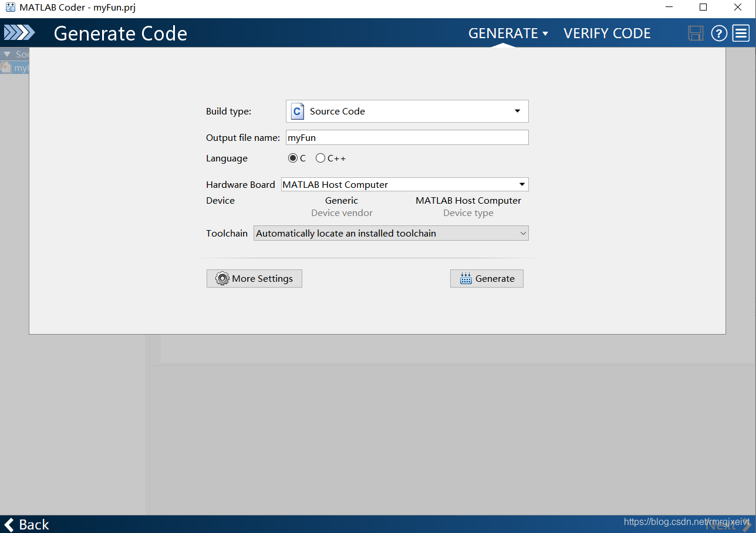Click the Generic device vendor text

pos(342,200)
